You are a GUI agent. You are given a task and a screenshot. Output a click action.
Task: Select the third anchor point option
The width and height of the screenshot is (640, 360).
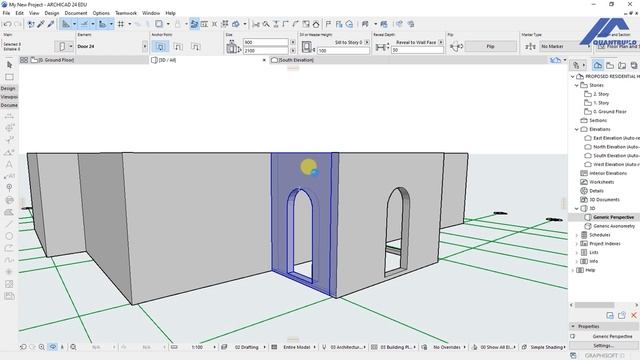point(196,47)
